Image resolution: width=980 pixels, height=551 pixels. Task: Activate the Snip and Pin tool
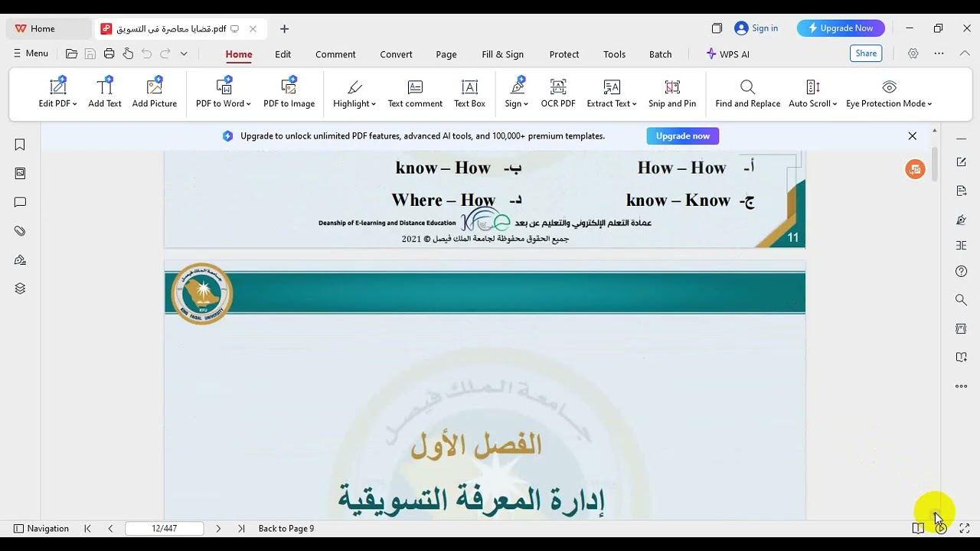pyautogui.click(x=672, y=93)
